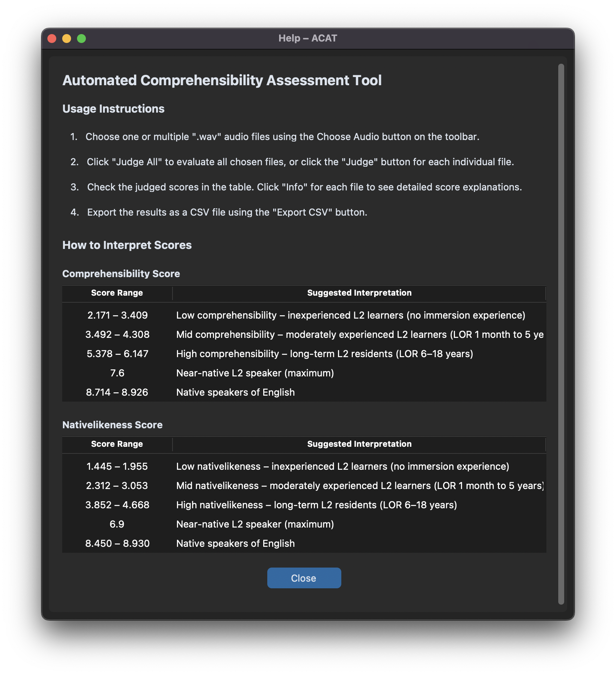The height and width of the screenshot is (675, 616).
Task: Select the cell "1.445 – 1.955"
Action: click(117, 466)
